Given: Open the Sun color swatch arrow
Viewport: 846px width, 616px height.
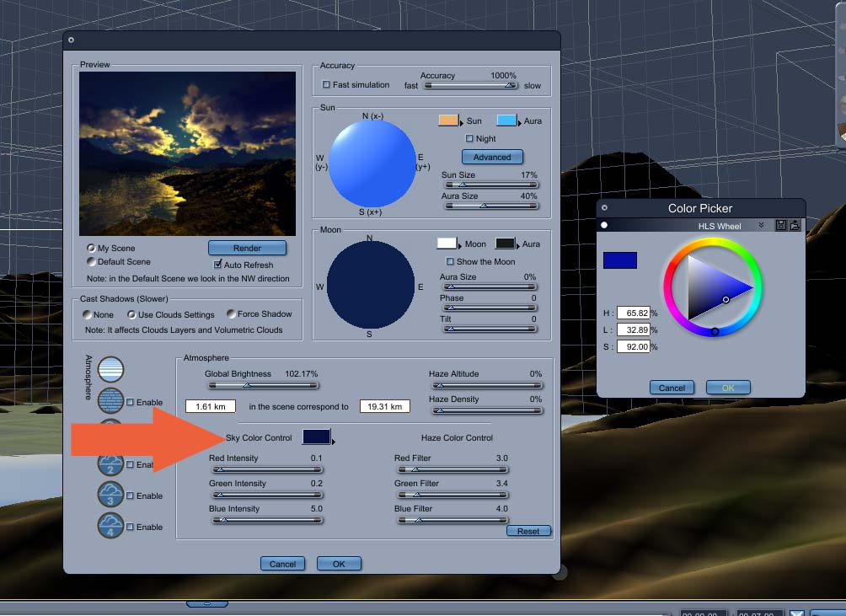Looking at the screenshot, I should point(461,123).
